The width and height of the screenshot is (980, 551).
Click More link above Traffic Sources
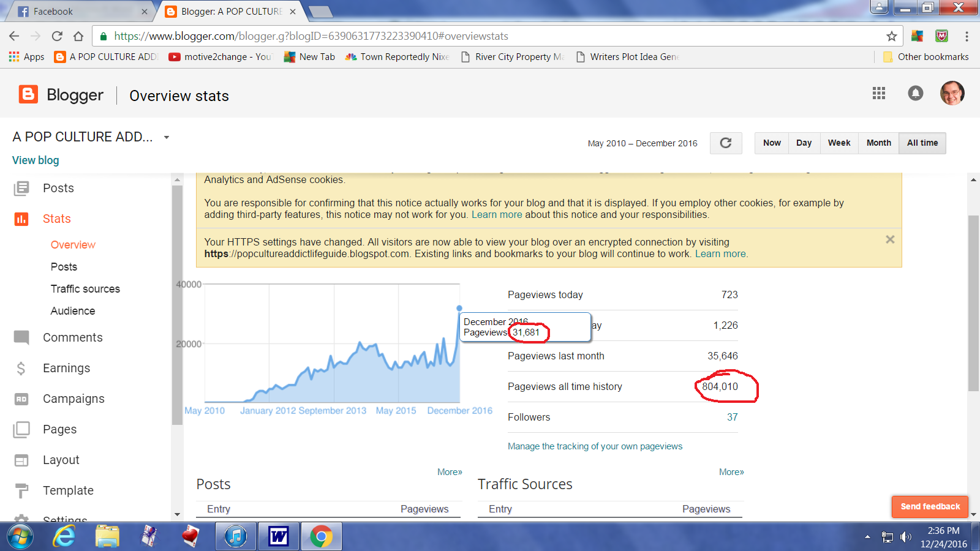click(x=731, y=472)
